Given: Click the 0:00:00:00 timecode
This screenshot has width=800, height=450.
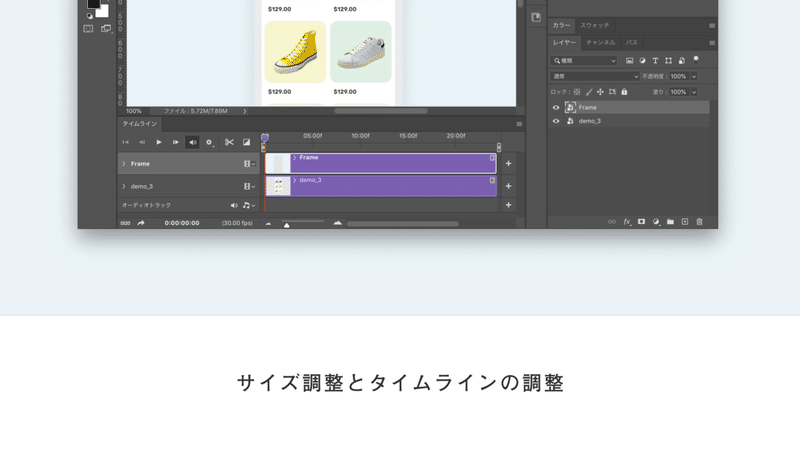Looking at the screenshot, I should pos(182,223).
